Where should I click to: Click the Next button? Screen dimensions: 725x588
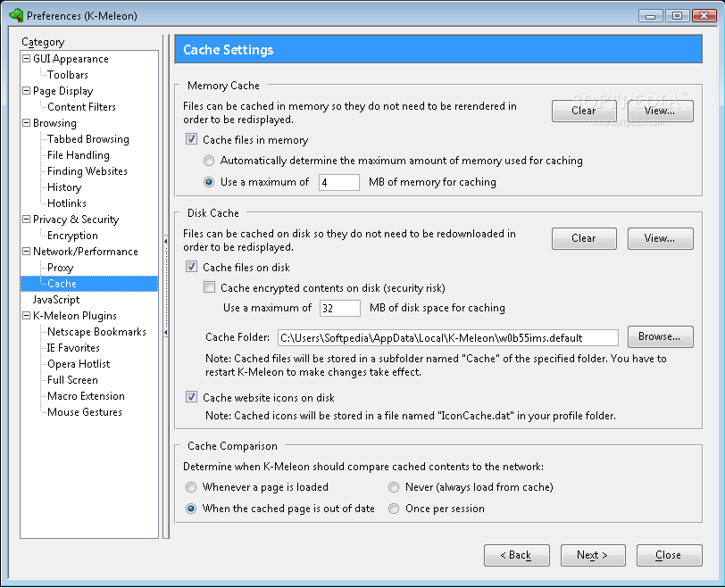tap(593, 555)
